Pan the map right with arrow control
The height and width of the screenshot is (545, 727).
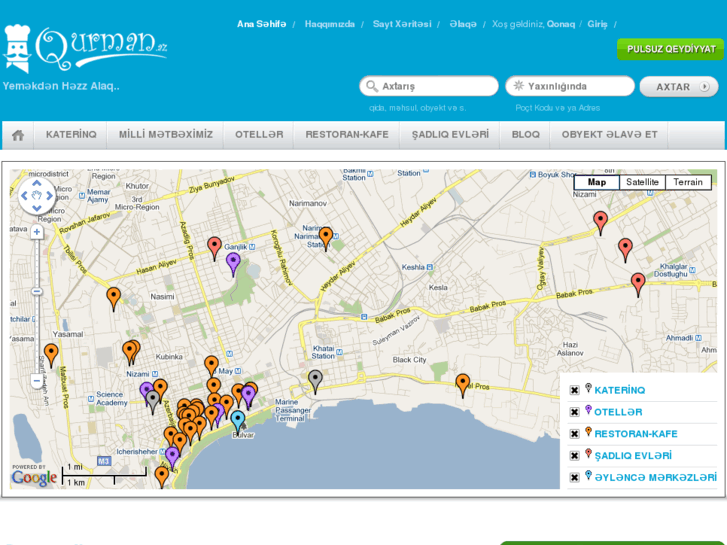pos(50,196)
